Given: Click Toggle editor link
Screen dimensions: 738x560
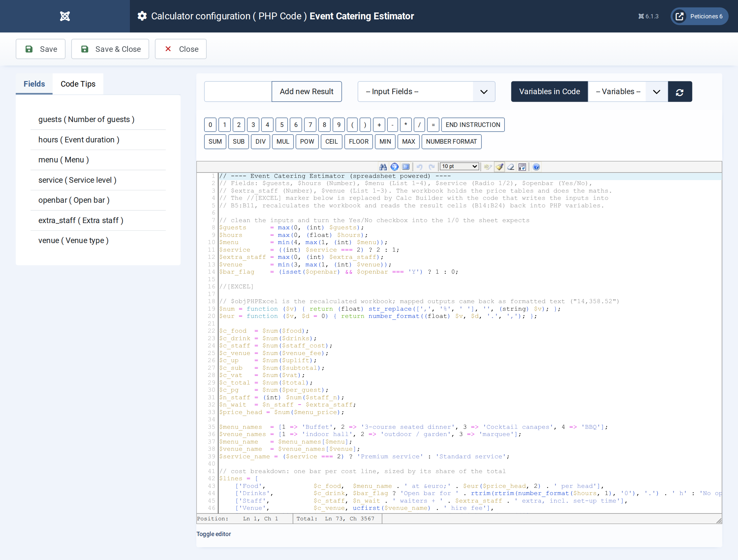Looking at the screenshot, I should coord(214,534).
